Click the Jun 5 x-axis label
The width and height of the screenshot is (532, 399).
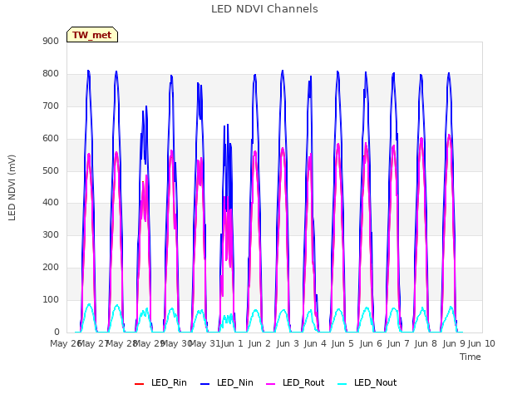(342, 343)
